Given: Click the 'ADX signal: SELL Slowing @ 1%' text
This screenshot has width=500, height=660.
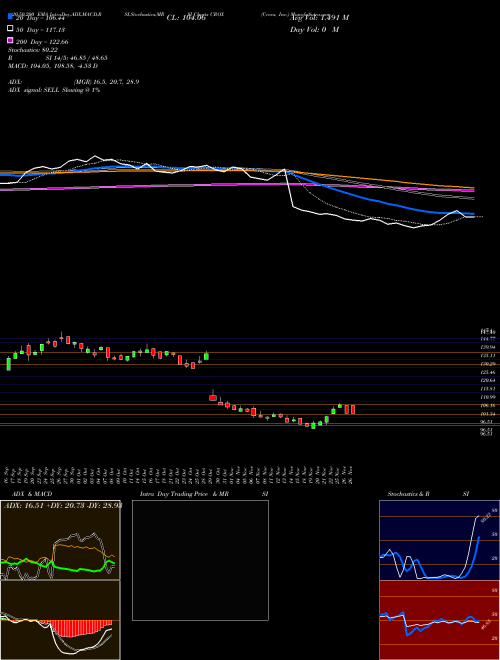Looking at the screenshot, I should 54,90.
